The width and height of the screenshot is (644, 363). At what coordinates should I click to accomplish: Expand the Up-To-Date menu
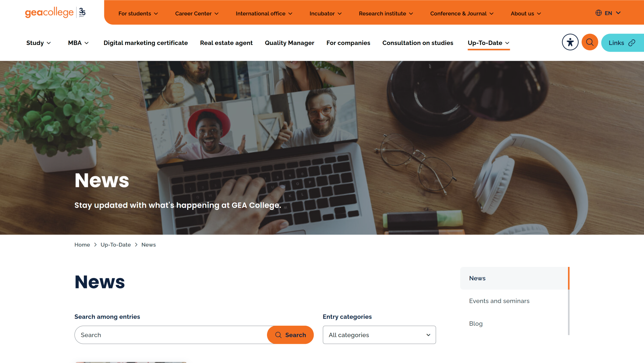(488, 43)
